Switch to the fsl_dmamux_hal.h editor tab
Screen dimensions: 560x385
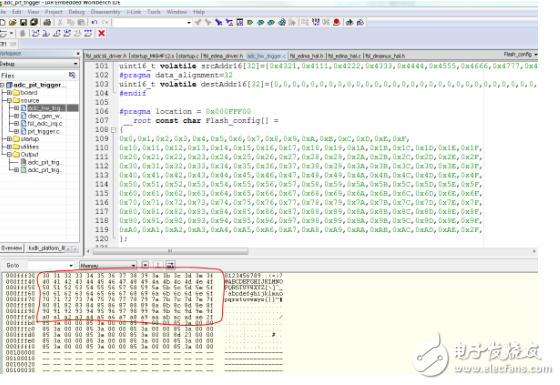click(385, 56)
